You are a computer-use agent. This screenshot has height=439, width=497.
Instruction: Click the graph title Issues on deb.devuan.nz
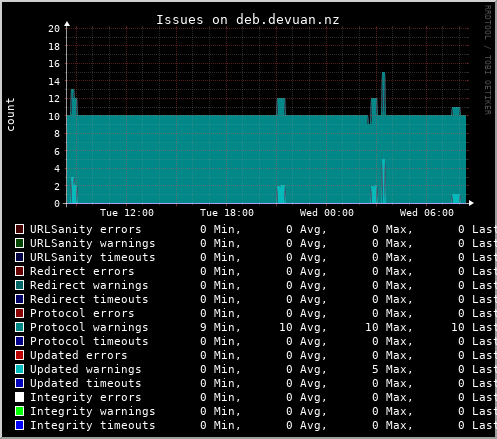pyautogui.click(x=248, y=20)
